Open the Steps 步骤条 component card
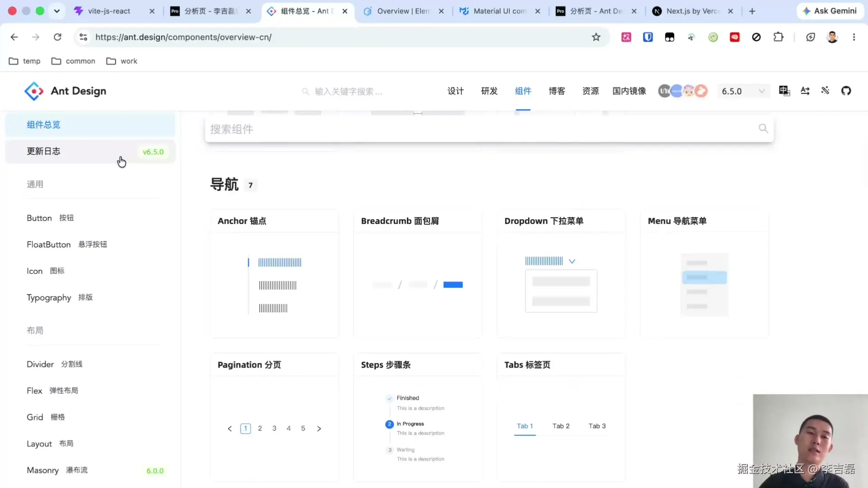The height and width of the screenshot is (488, 868). (x=418, y=418)
